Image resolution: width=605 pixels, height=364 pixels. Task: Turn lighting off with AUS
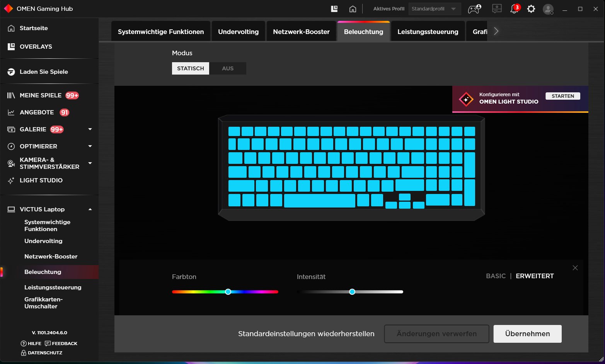click(228, 68)
